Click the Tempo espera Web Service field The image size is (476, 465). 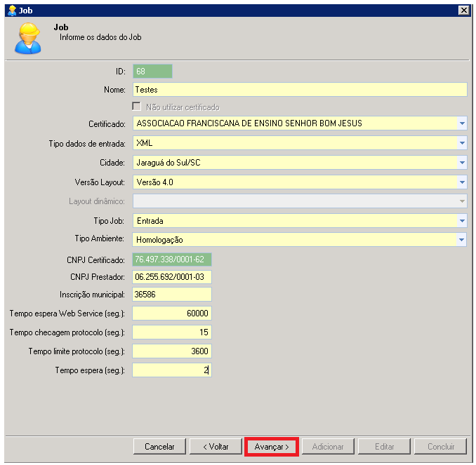click(171, 314)
